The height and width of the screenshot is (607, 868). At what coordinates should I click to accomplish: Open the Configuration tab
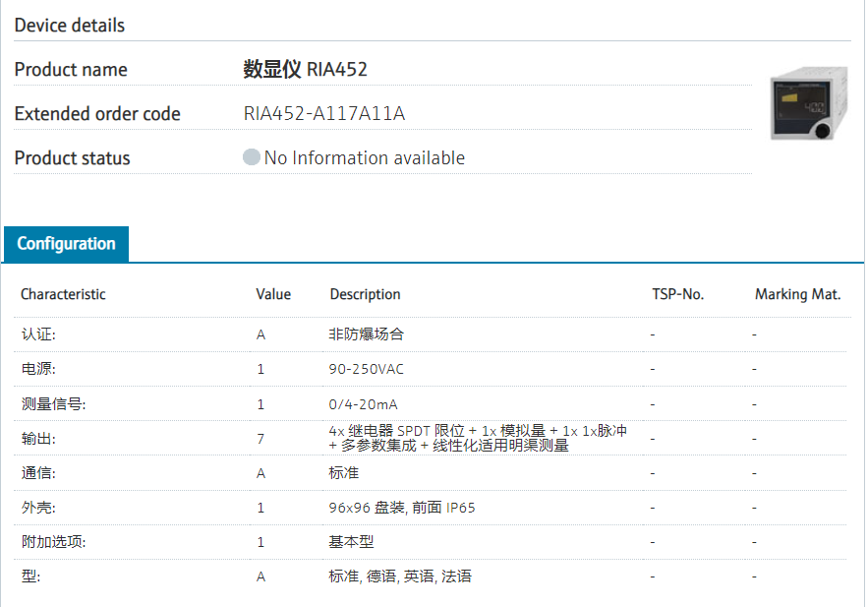point(66,244)
